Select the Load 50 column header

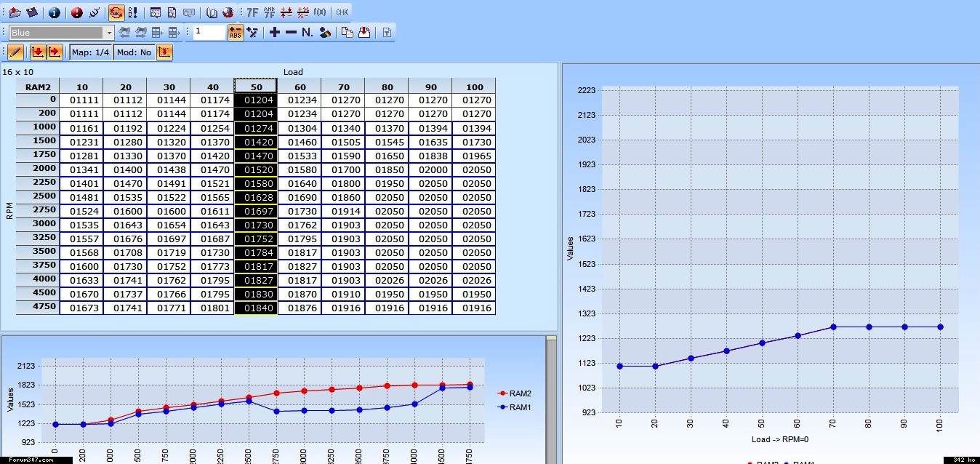pyautogui.click(x=256, y=87)
